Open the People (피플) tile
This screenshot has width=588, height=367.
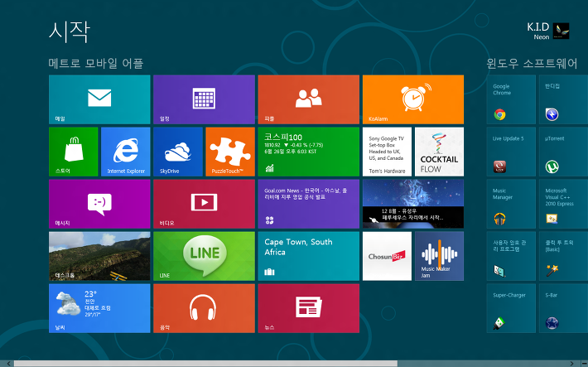tap(309, 99)
